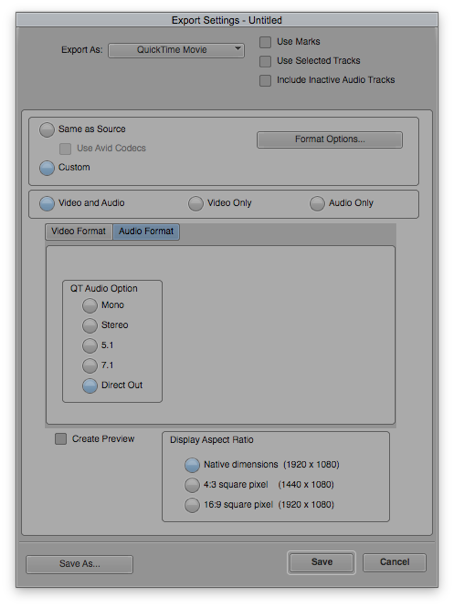Click the Format Options button

pyautogui.click(x=330, y=140)
